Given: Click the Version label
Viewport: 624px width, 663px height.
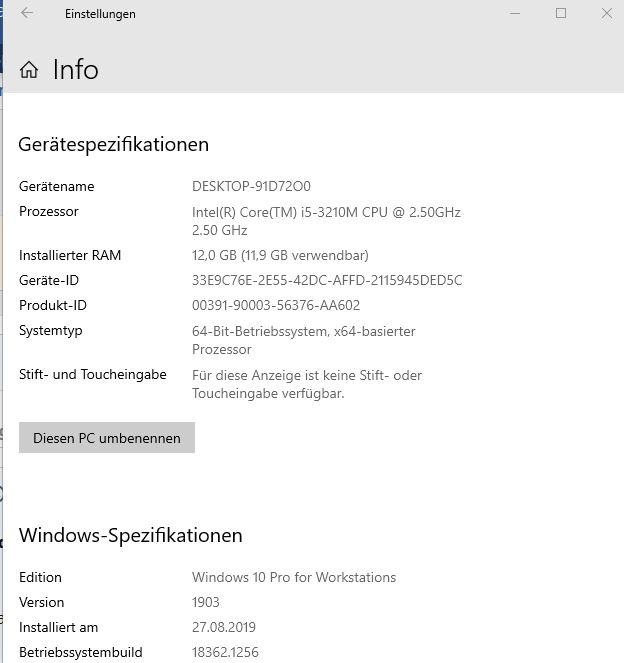Looking at the screenshot, I should click(x=41, y=602).
